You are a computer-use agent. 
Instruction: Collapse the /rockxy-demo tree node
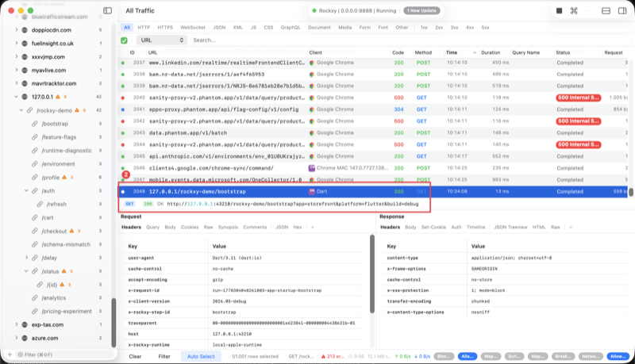point(21,110)
